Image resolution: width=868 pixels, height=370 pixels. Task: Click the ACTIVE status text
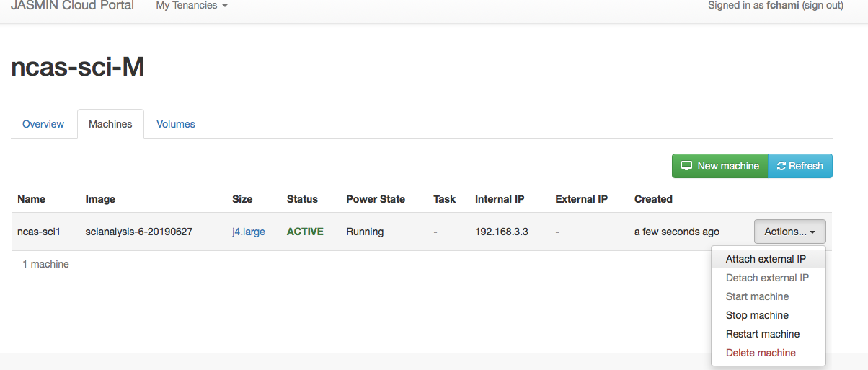coord(305,232)
